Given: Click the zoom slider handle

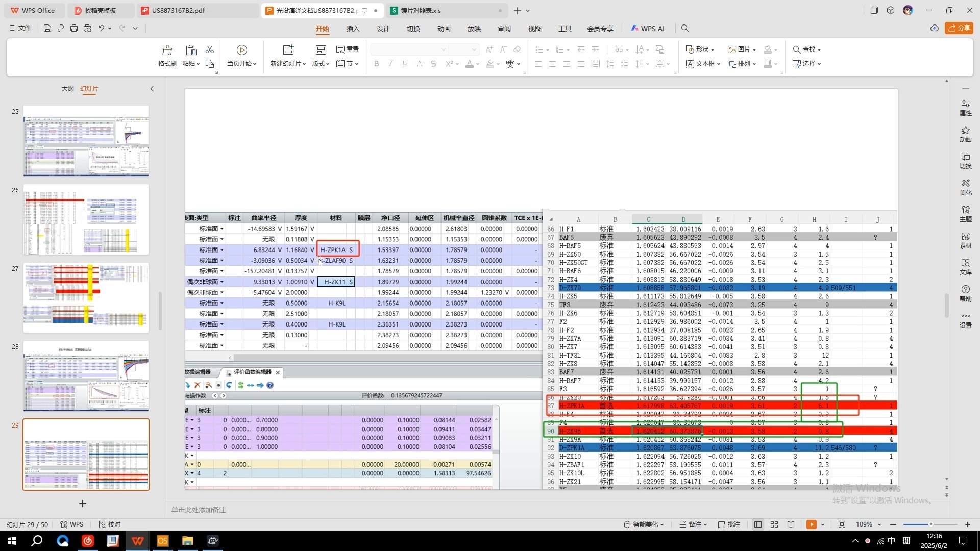Looking at the screenshot, I should tap(931, 524).
